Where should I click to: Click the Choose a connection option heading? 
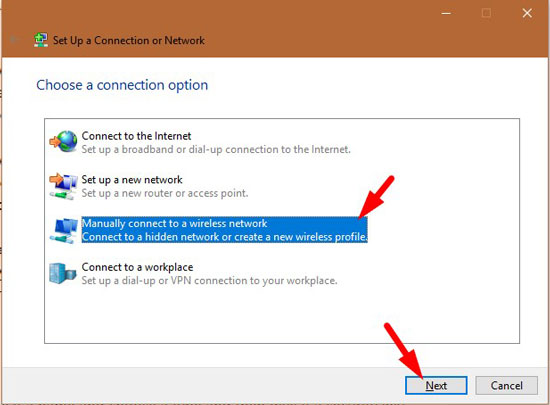(x=122, y=85)
